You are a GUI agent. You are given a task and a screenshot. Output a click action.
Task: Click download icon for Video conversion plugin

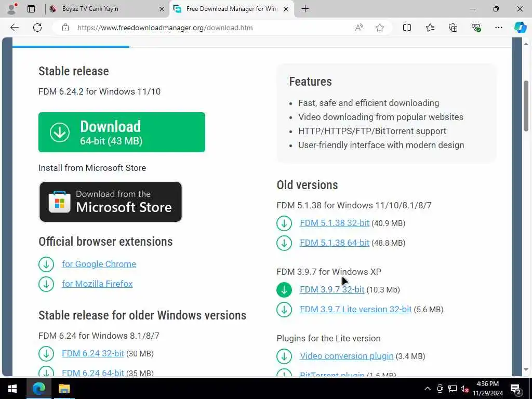tap(284, 356)
